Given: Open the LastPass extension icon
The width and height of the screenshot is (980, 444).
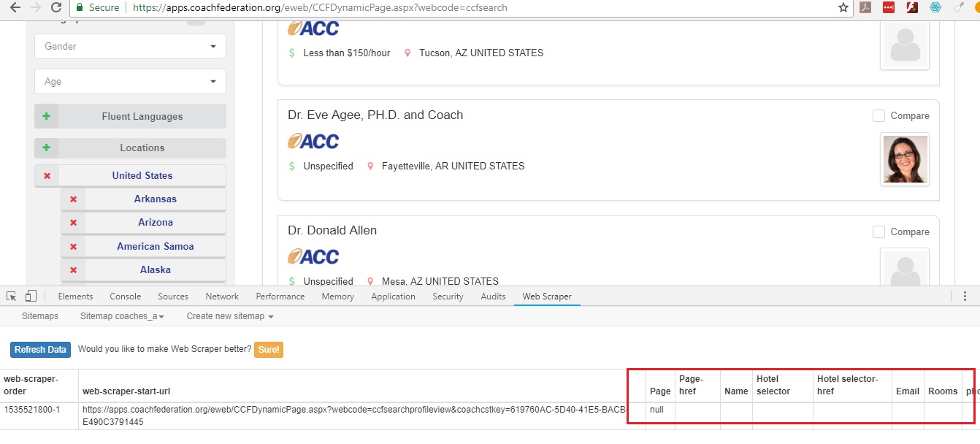Looking at the screenshot, I should point(888,7).
